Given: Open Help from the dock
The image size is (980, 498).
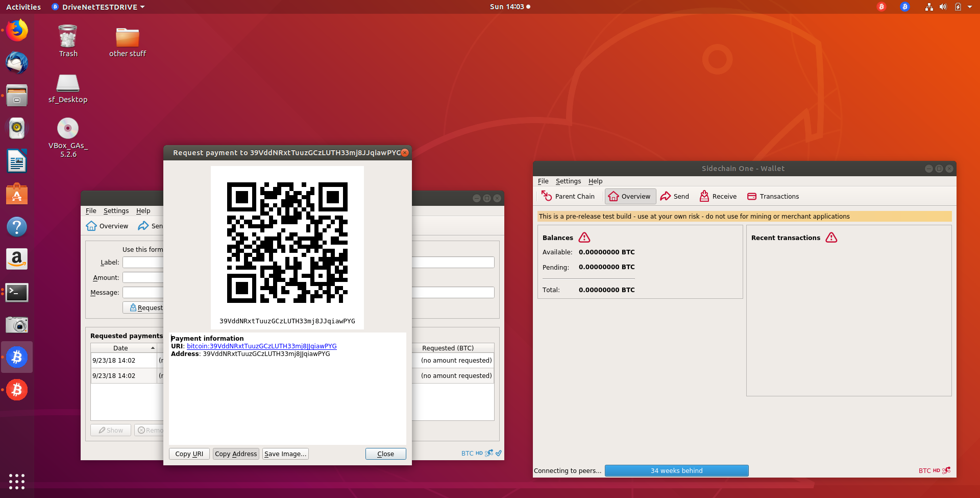Looking at the screenshot, I should [x=17, y=226].
